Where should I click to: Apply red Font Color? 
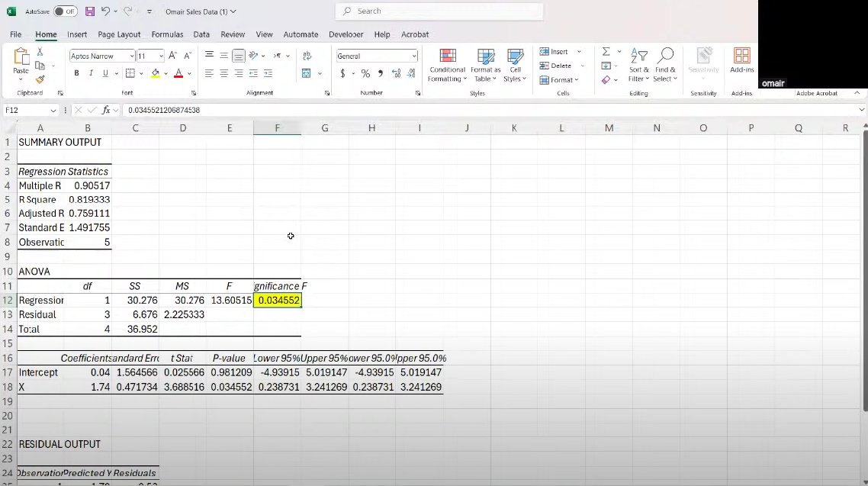pyautogui.click(x=178, y=73)
